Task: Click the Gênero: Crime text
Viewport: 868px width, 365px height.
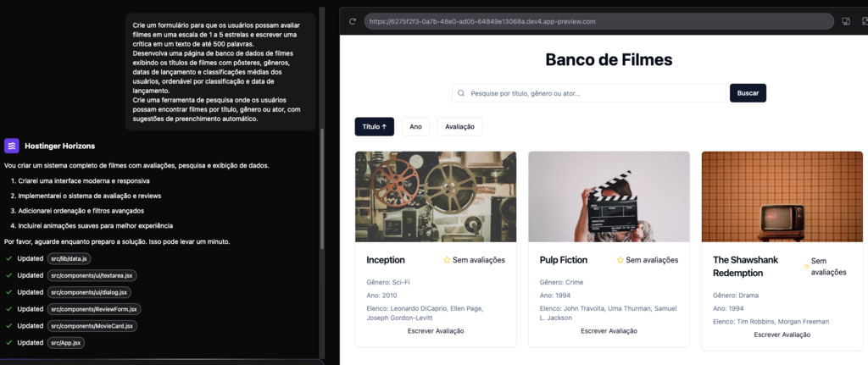Action: click(x=561, y=282)
